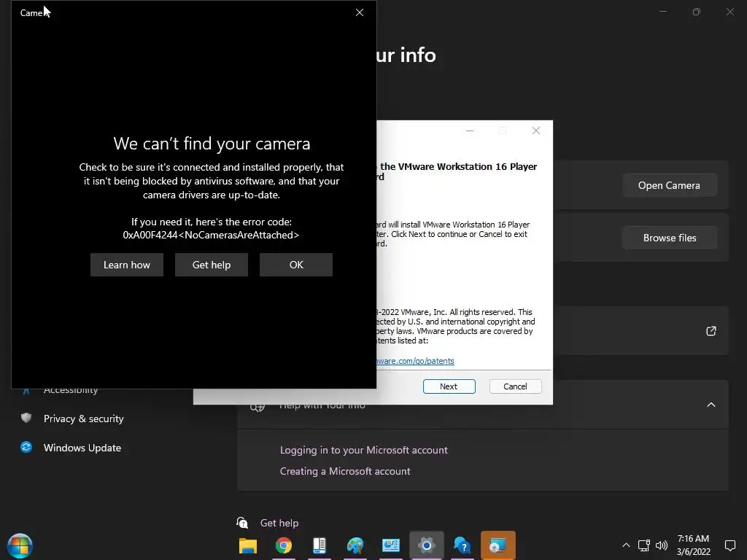Click Browse files in Settings
747x560 pixels.
click(x=669, y=238)
